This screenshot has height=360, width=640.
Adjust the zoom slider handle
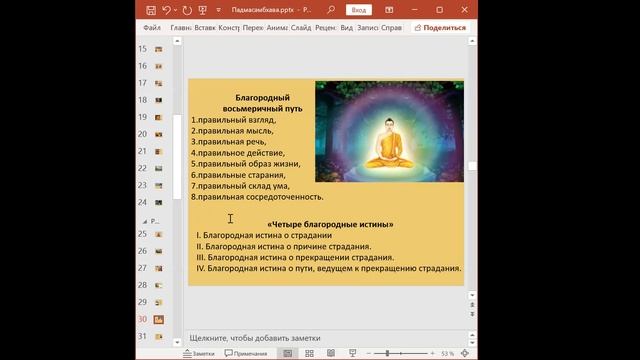click(387, 353)
